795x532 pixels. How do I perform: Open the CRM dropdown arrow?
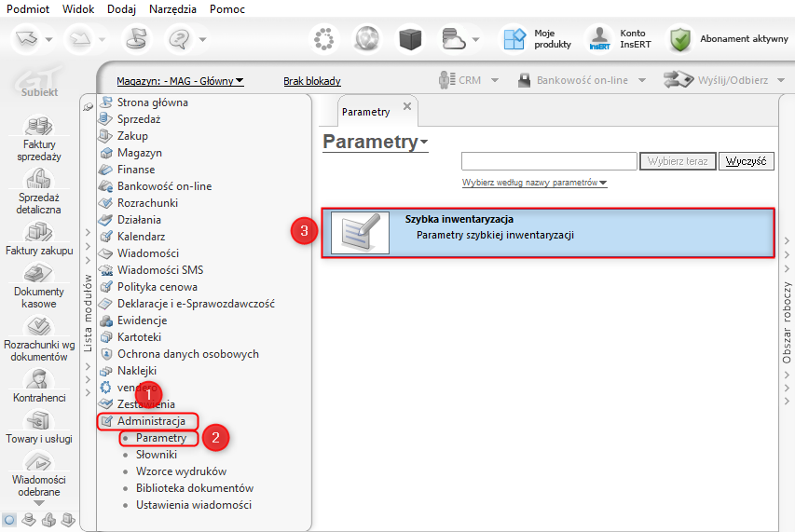[x=495, y=80]
